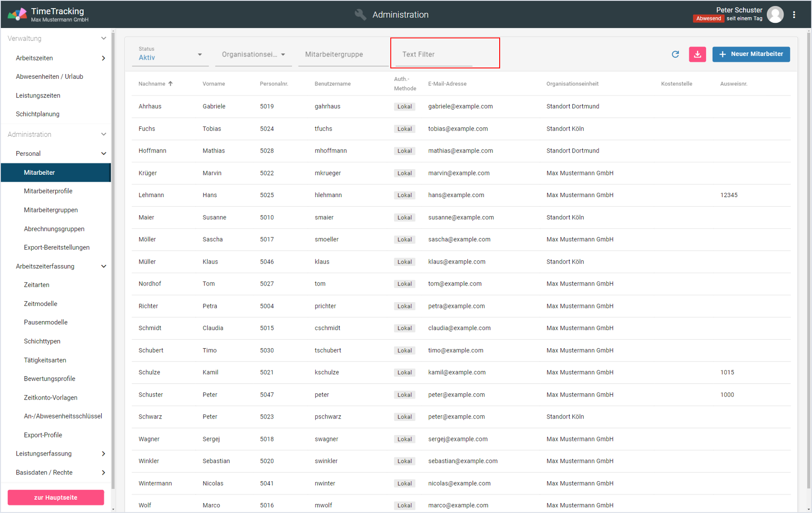Viewport: 812px width, 513px height.
Task: Open Mitarbeiterprofile in the sidebar
Action: (48, 191)
